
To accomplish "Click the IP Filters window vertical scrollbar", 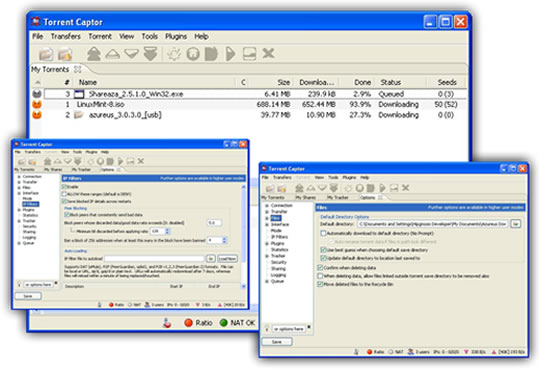I will (243, 236).
